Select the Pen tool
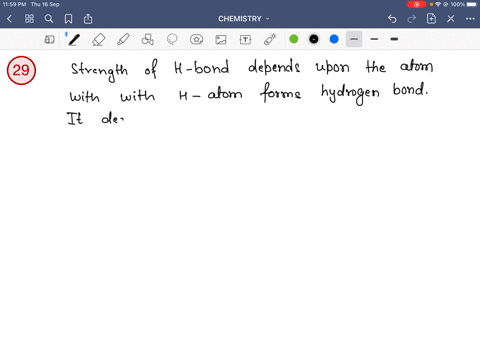 [x=74, y=40]
